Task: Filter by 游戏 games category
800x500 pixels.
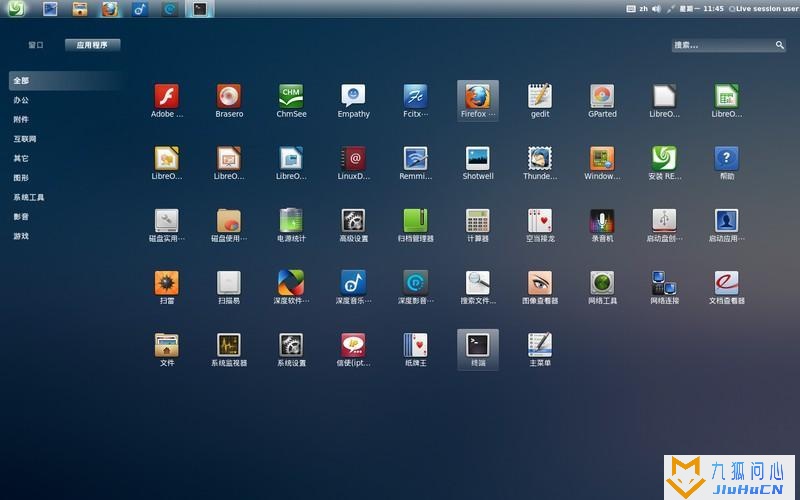Action: click(x=21, y=236)
